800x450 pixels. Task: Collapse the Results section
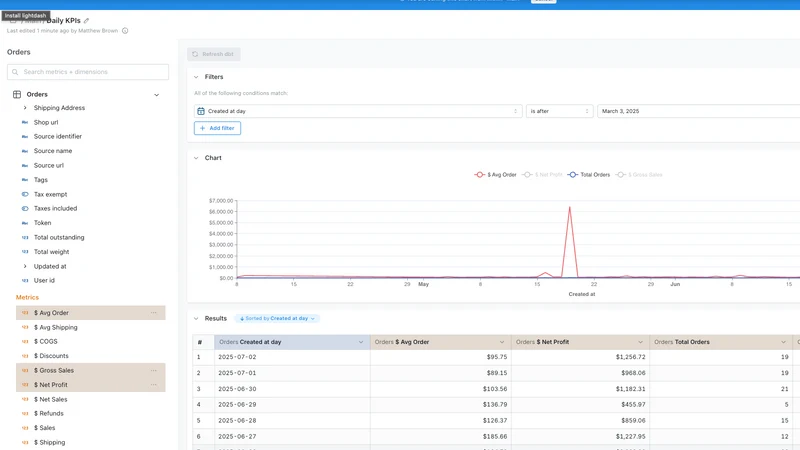click(x=196, y=318)
